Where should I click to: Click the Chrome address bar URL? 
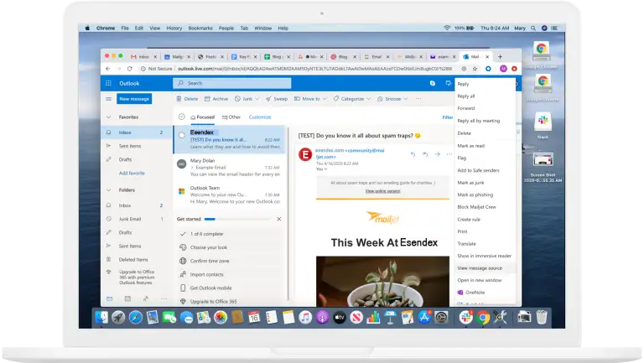pos(314,69)
